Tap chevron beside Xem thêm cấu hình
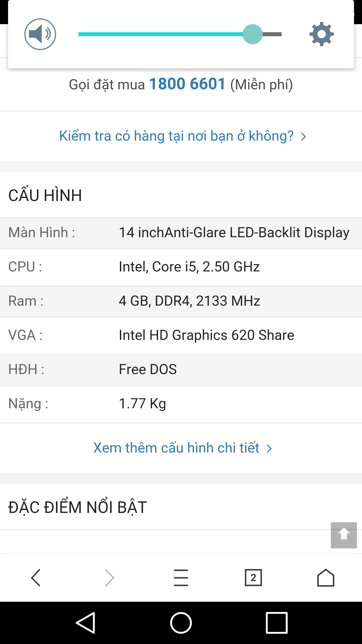362x644 pixels. click(269, 449)
